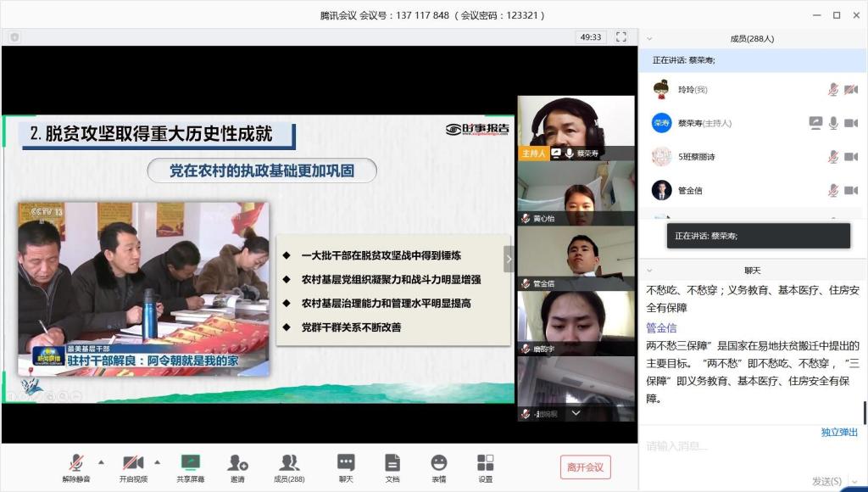Open the 聊天 chat icon
This screenshot has height=492, width=868.
(346, 468)
